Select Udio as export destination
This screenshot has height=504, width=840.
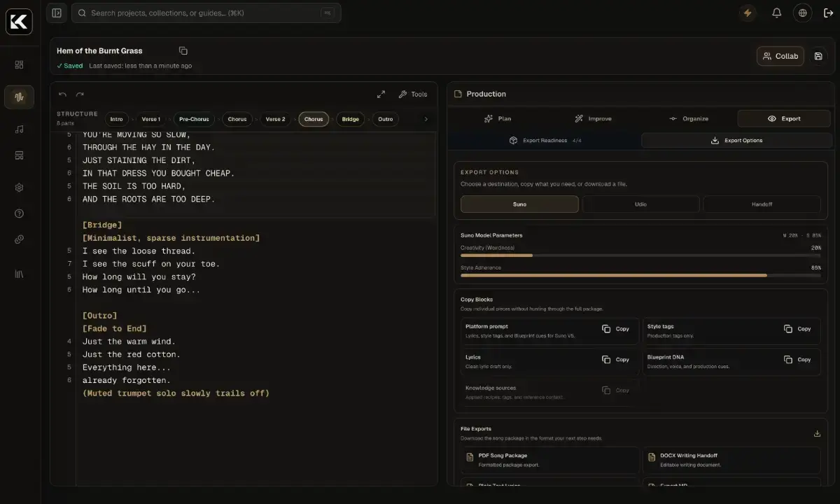pyautogui.click(x=640, y=204)
